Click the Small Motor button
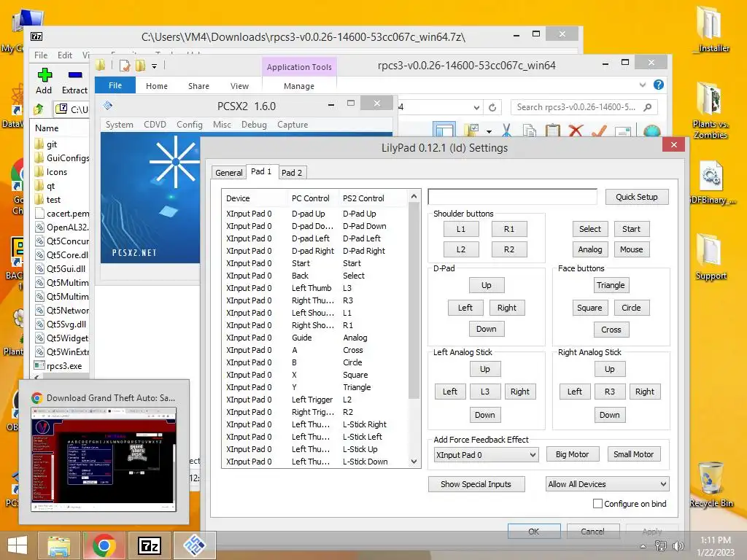 [634, 454]
